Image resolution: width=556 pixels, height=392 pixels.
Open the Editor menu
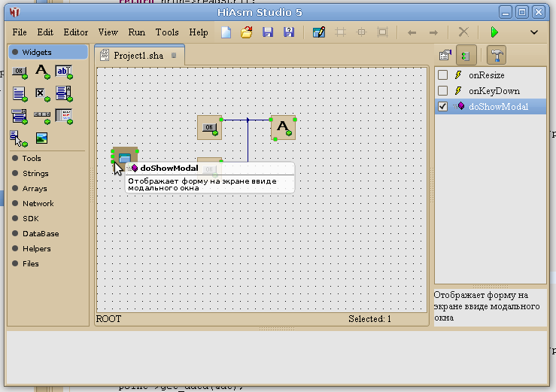75,32
